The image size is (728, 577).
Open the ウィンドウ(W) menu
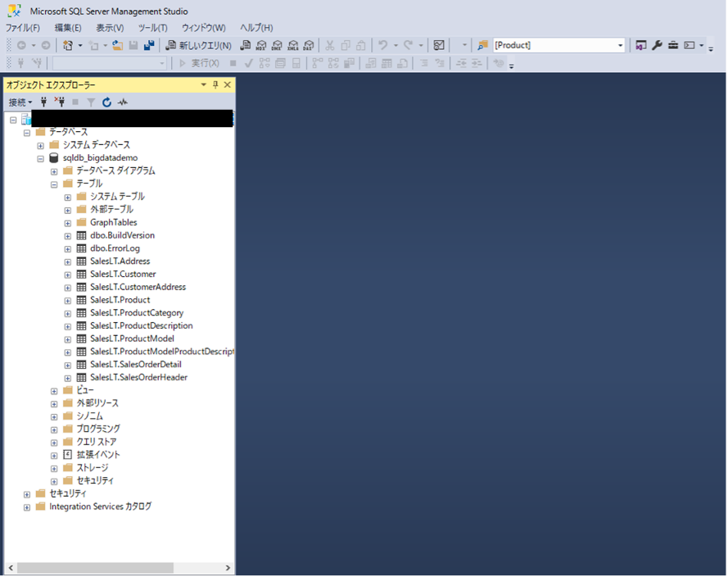tap(203, 28)
